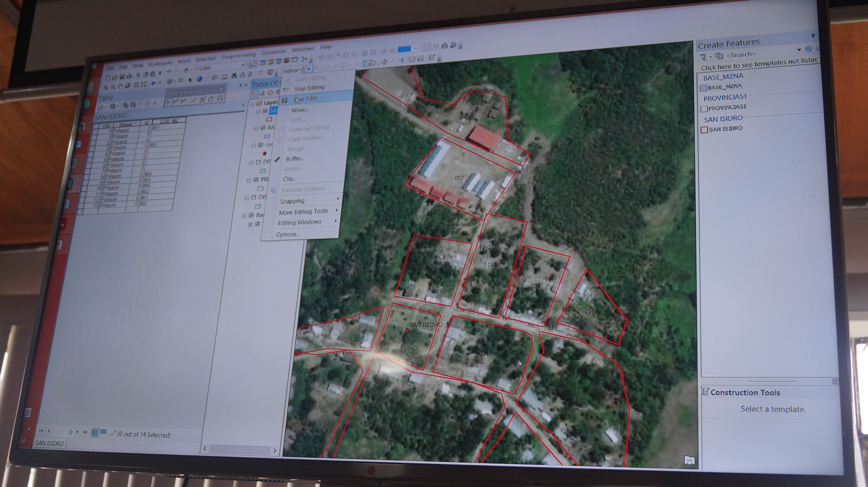The height and width of the screenshot is (487, 868).
Task: Close the Edit Vertices floating toolbar
Action: point(221,89)
